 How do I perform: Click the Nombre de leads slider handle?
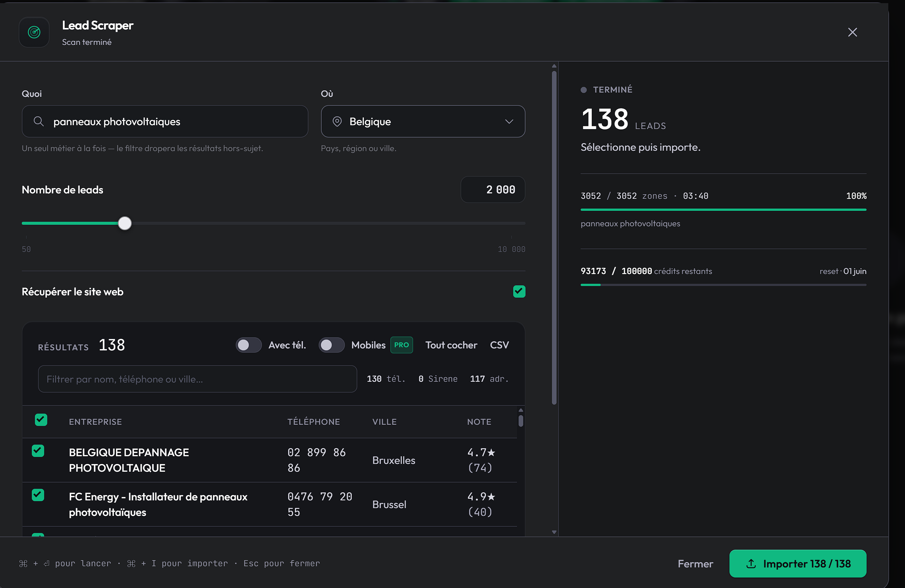click(x=125, y=223)
